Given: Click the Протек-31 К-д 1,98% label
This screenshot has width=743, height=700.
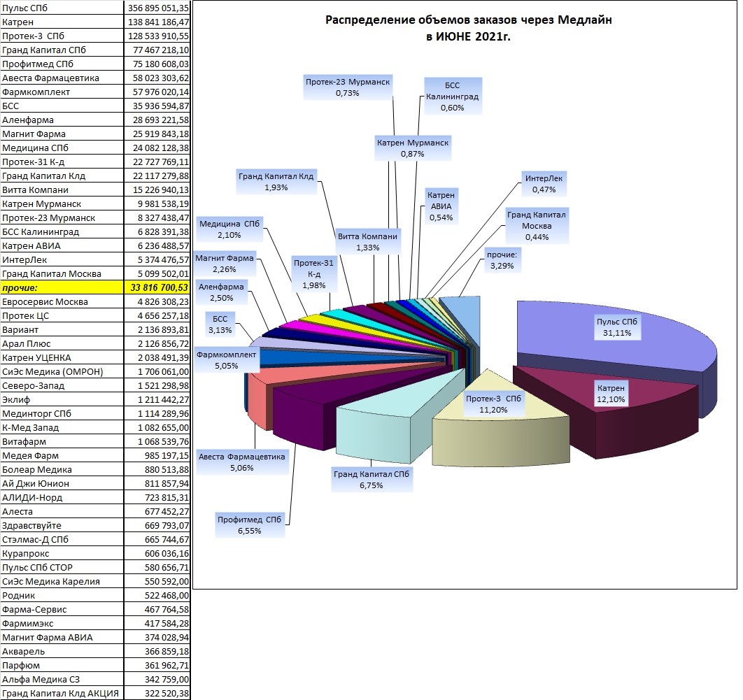Looking at the screenshot, I should [x=313, y=273].
